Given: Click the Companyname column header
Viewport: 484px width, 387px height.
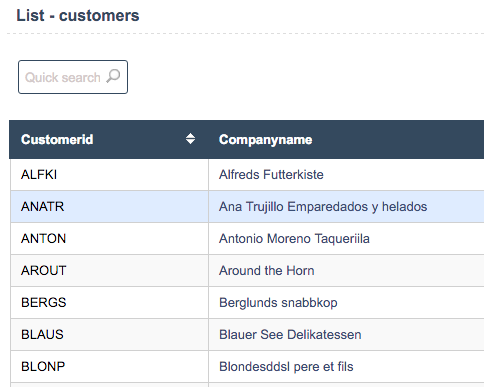Looking at the screenshot, I should coord(265,139).
